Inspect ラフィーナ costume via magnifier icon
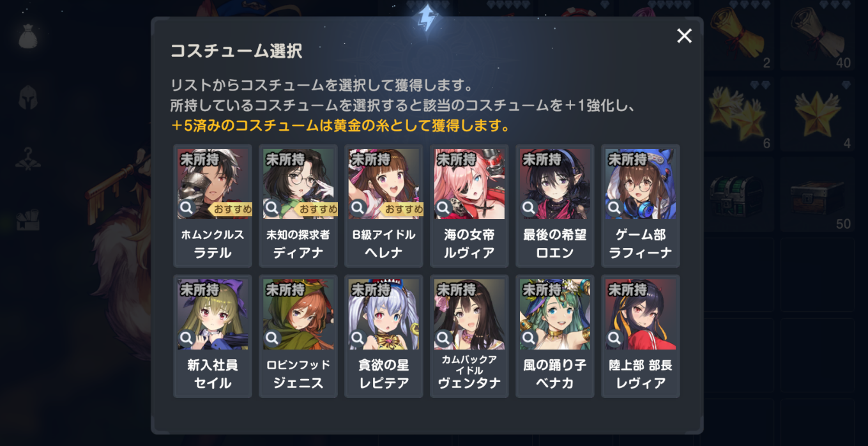Screen dimensions: 868x446 [x=615, y=208]
